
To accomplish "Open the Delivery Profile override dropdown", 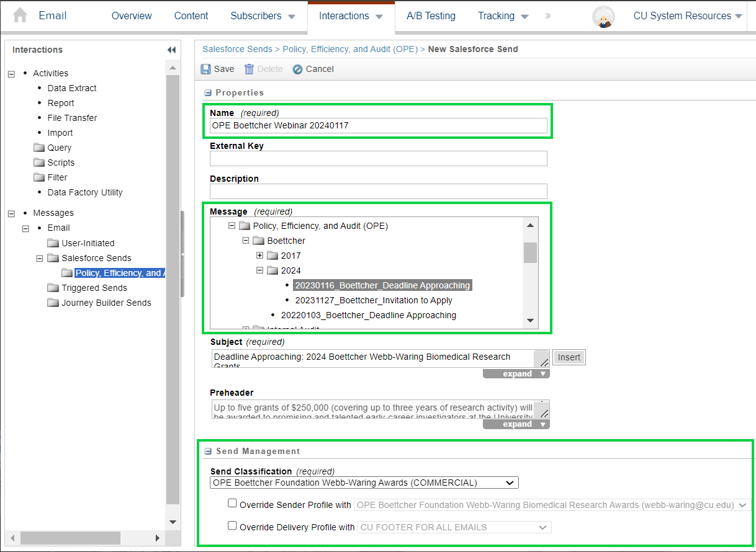I will (x=454, y=527).
